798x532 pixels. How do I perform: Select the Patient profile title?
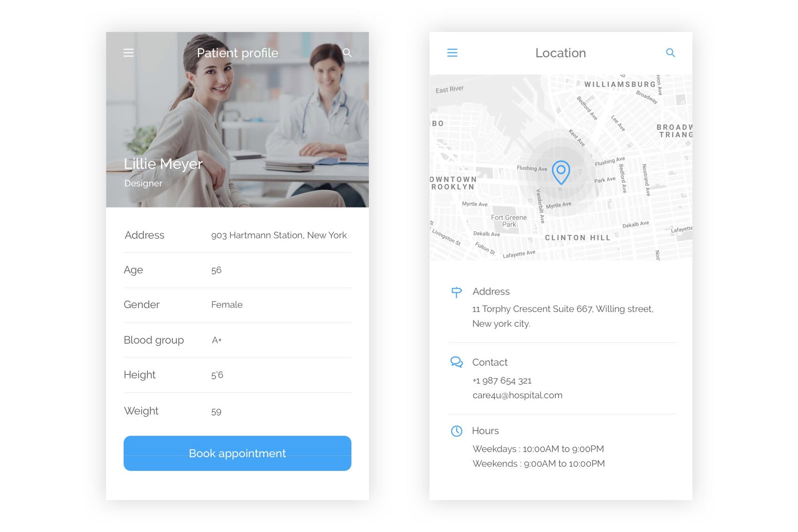pyautogui.click(x=237, y=53)
